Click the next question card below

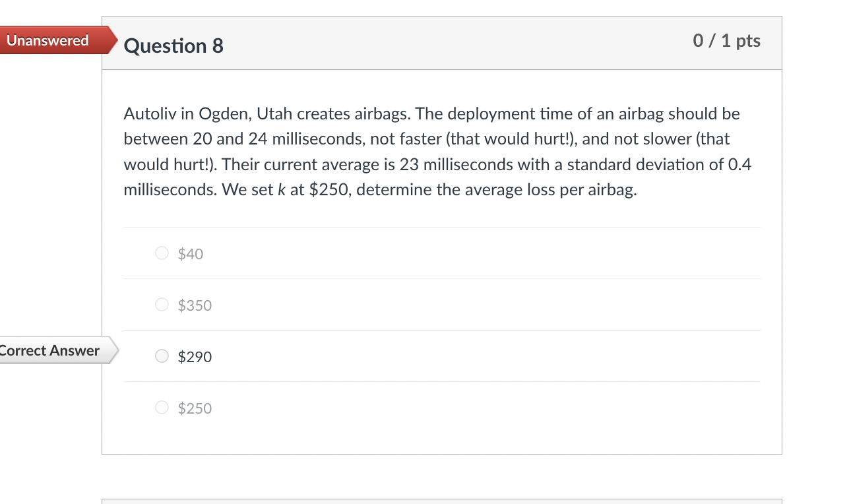point(441,501)
